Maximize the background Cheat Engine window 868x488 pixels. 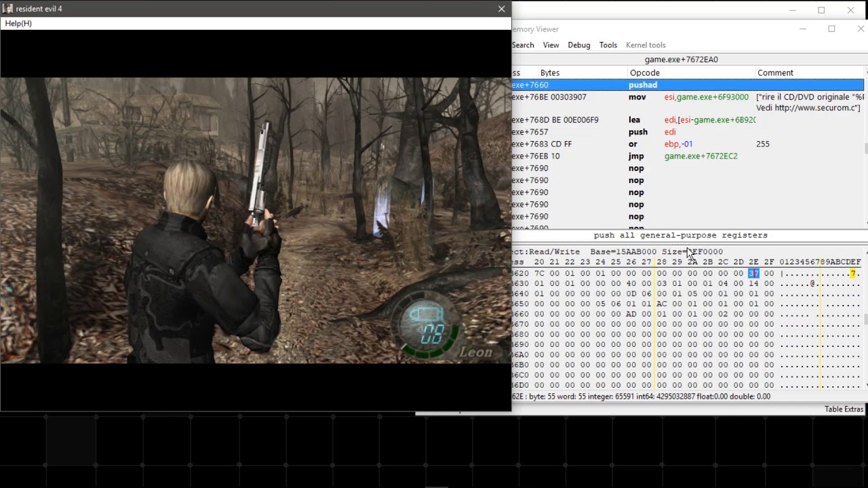(x=821, y=10)
